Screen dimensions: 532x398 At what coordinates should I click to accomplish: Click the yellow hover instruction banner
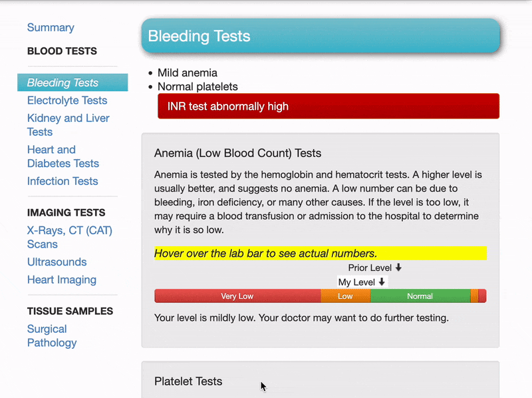[x=320, y=253]
